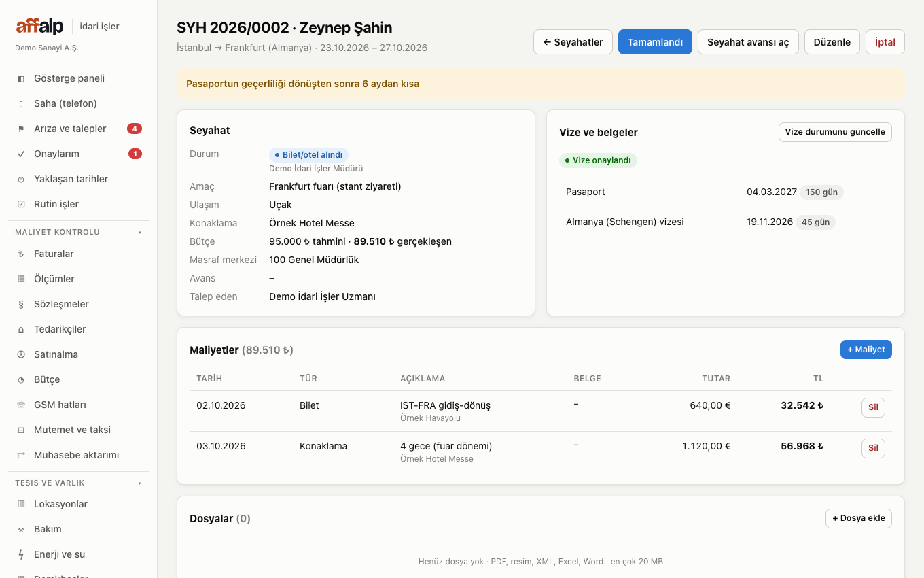Image resolution: width=924 pixels, height=578 pixels.
Task: Collapse the MALİYET KONTROLÜ section
Action: pos(78,232)
